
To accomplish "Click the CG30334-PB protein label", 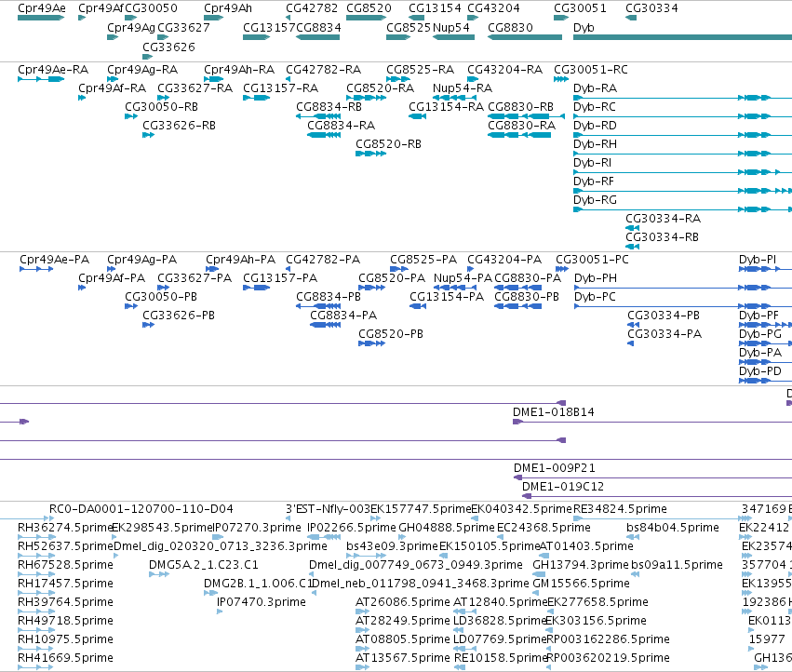I will click(664, 316).
